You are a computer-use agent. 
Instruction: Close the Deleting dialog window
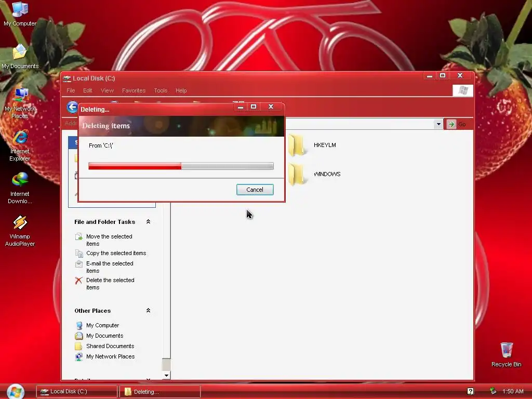[271, 107]
